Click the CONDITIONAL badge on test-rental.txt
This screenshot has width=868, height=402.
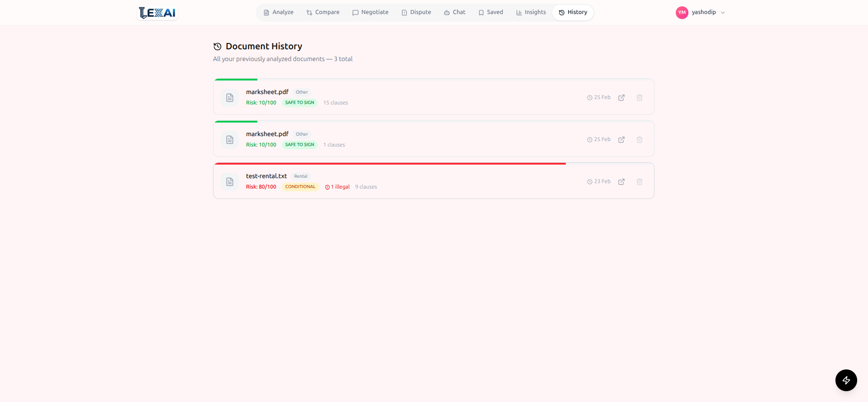click(300, 187)
